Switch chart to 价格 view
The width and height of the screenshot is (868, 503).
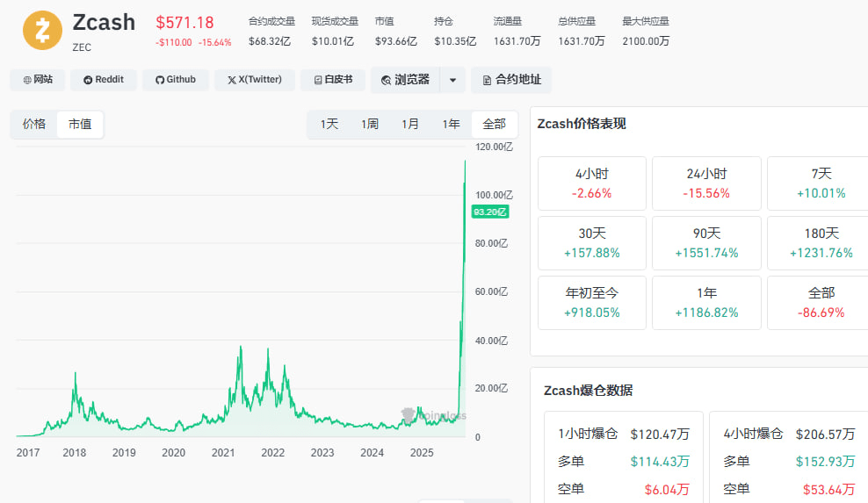click(34, 124)
